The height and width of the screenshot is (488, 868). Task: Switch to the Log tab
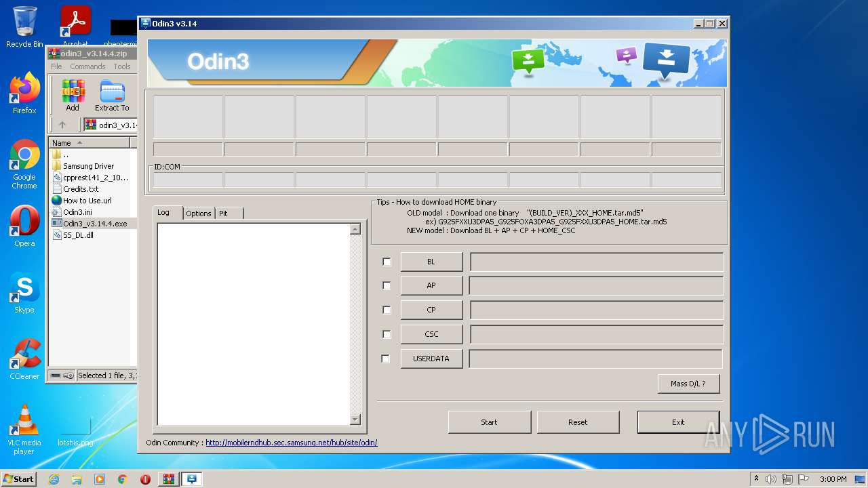point(167,212)
